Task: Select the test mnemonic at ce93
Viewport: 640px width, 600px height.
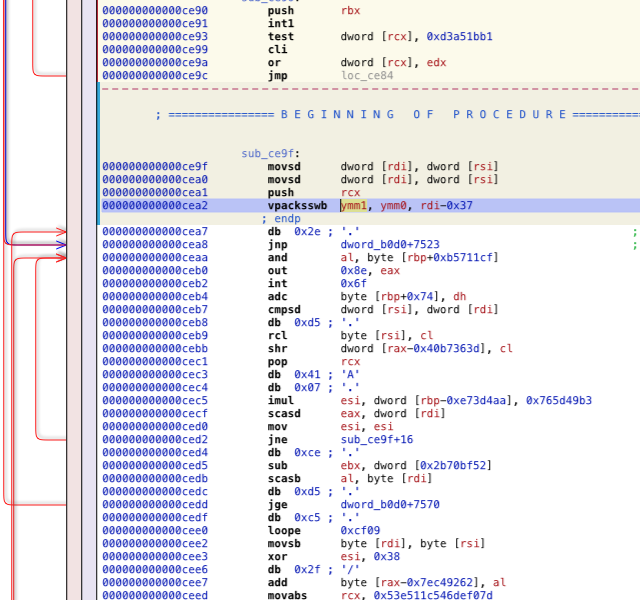Action: pos(281,37)
